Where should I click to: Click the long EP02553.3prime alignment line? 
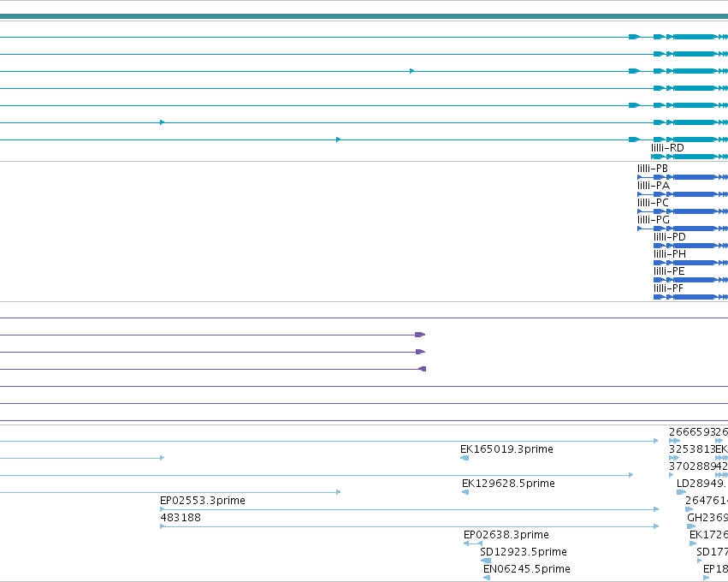point(410,509)
